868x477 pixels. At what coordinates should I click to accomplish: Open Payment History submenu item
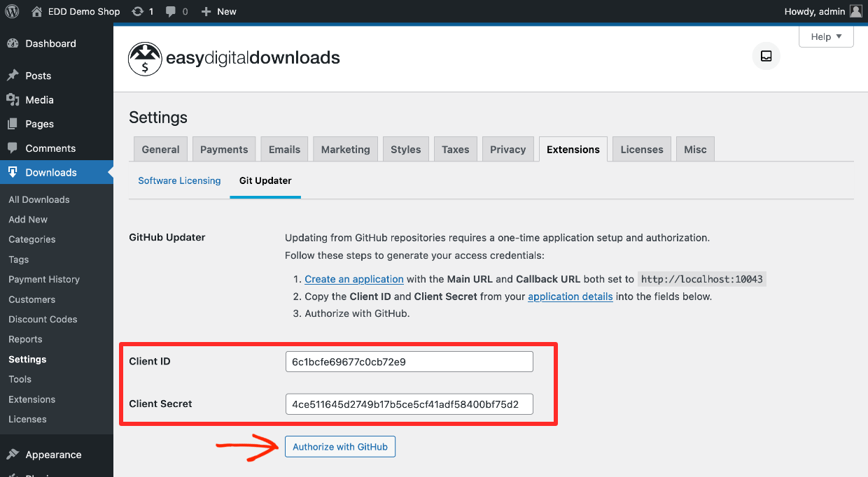point(44,279)
